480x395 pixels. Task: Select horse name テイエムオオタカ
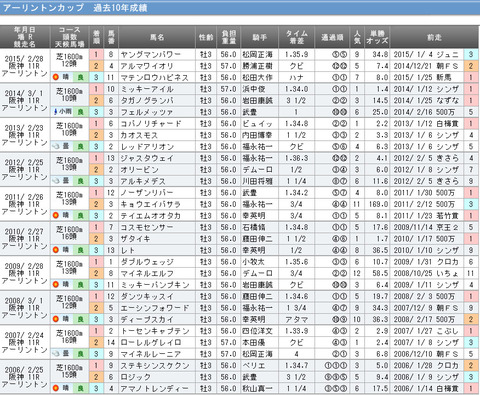(x=150, y=216)
